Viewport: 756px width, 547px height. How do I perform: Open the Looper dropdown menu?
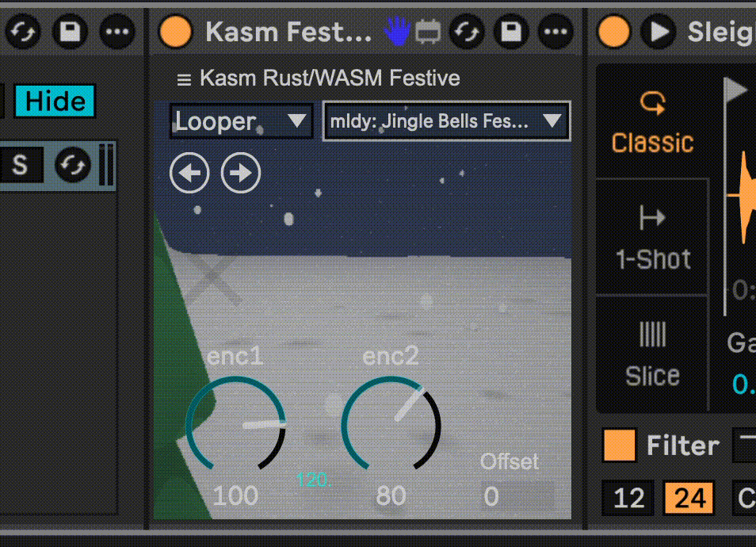[240, 121]
